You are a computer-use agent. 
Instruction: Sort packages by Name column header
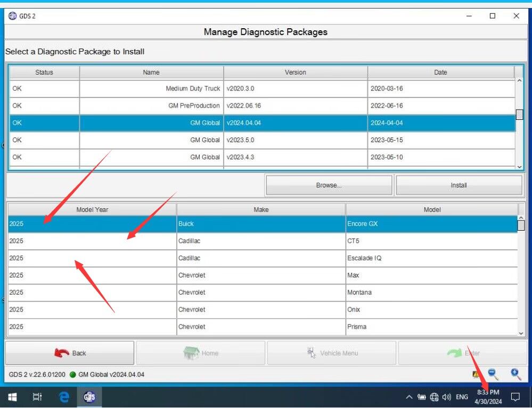(x=151, y=72)
